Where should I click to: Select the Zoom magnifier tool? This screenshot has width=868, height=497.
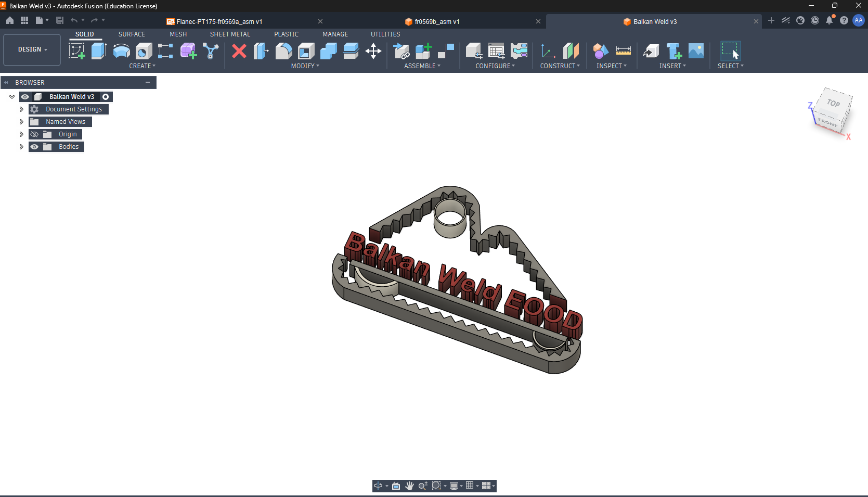(423, 486)
